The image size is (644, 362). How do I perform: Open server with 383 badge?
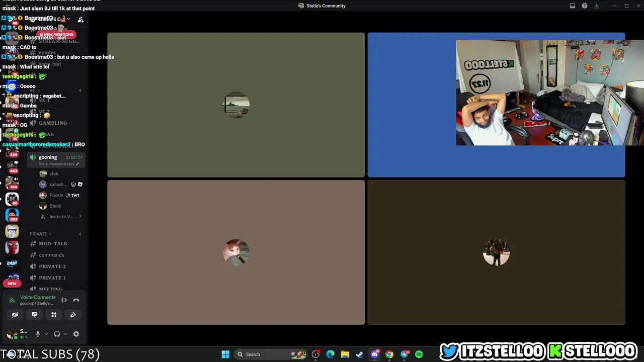coord(12,215)
